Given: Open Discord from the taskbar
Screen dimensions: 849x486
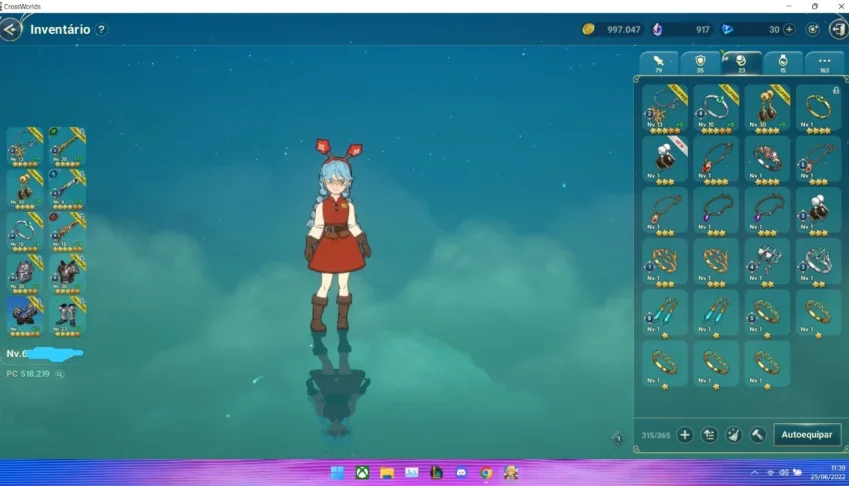Looking at the screenshot, I should pyautogui.click(x=461, y=472).
